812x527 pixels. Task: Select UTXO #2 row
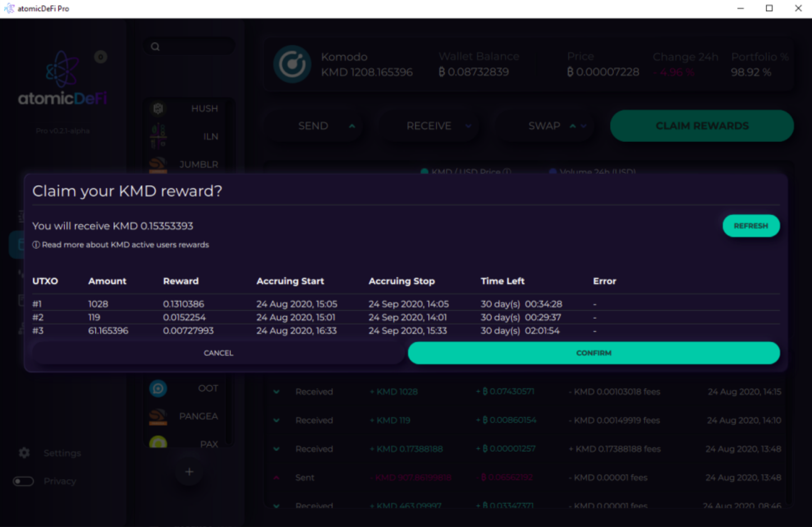pos(406,317)
